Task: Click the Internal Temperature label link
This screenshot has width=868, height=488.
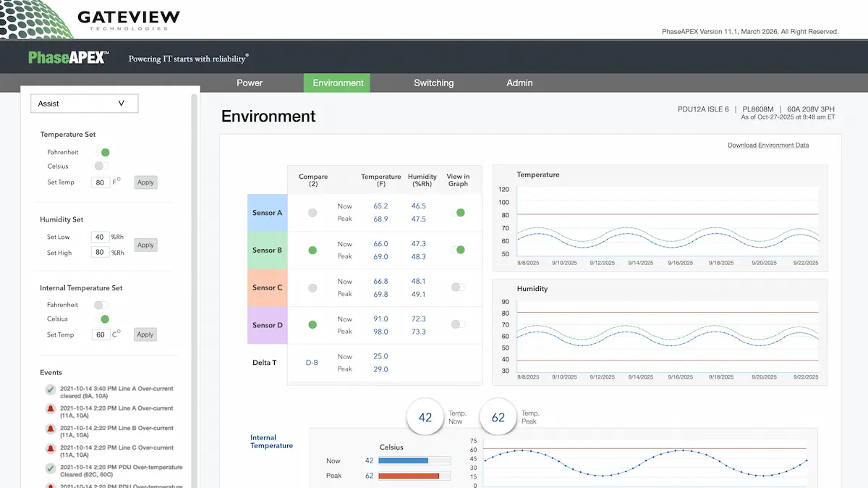Action: (272, 442)
